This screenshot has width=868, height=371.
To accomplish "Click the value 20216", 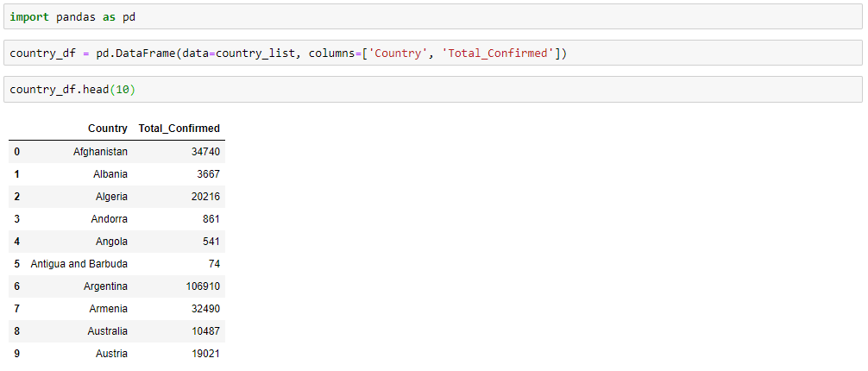I will click(205, 197).
